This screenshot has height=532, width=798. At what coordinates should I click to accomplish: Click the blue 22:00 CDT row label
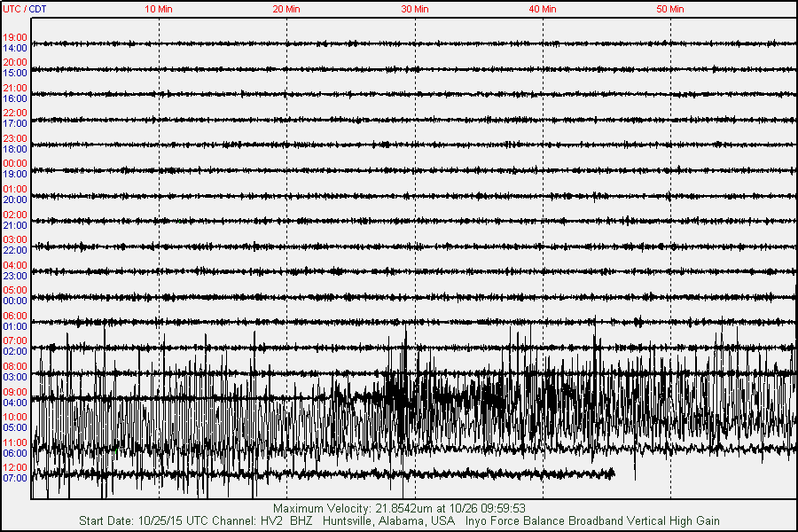click(15, 250)
